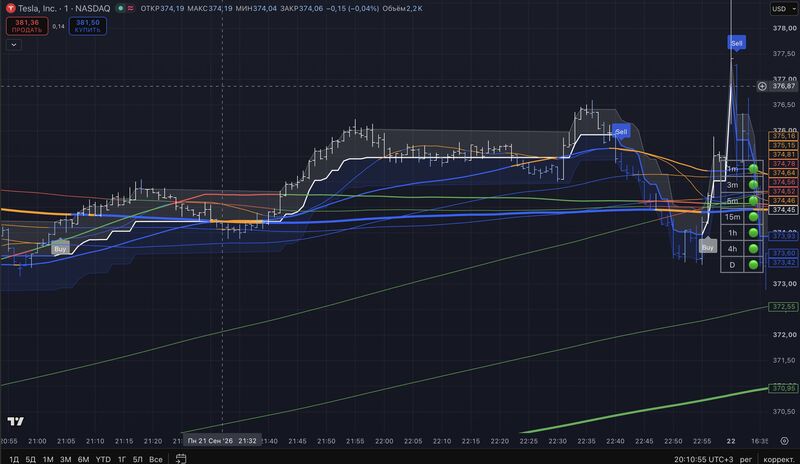Click the green dot in the 15m row
The width and height of the screenshot is (800, 464).
point(753,217)
